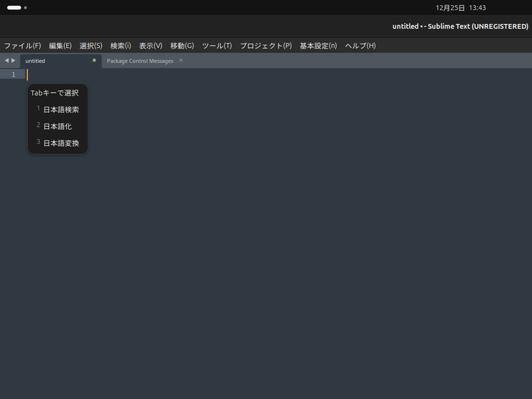Open the 編集(E) menu

pos(60,46)
